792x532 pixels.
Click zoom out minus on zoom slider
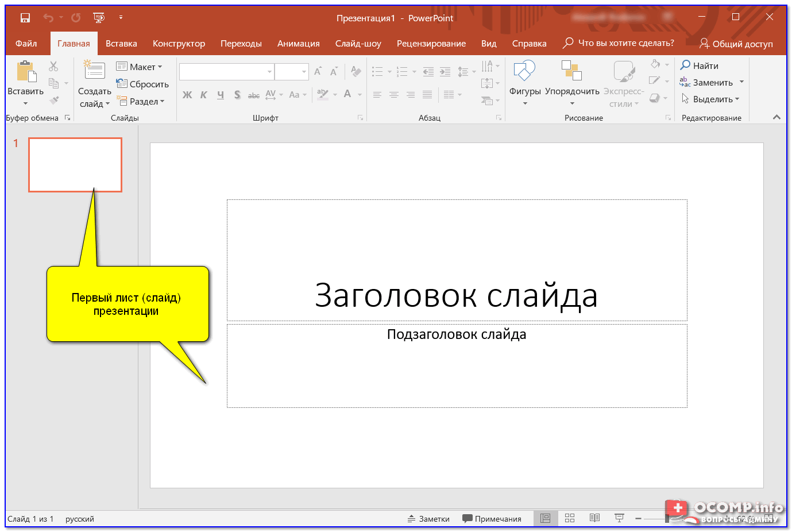tap(638, 518)
